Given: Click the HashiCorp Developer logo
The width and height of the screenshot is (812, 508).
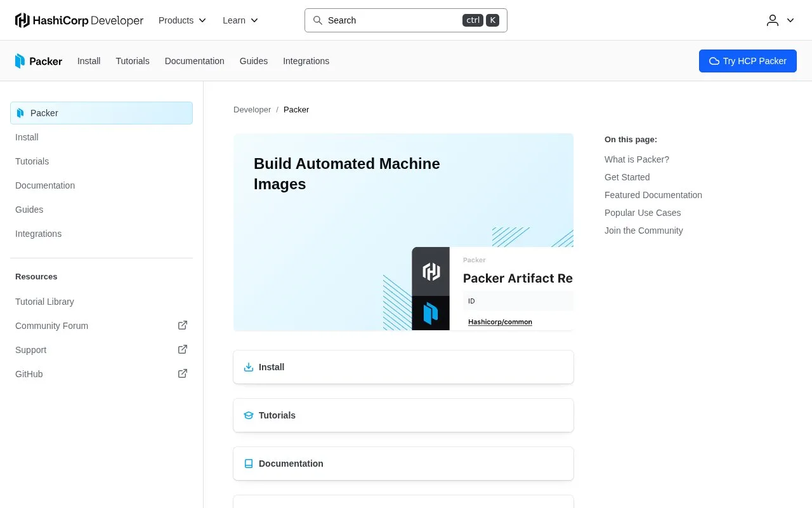Looking at the screenshot, I should [79, 20].
